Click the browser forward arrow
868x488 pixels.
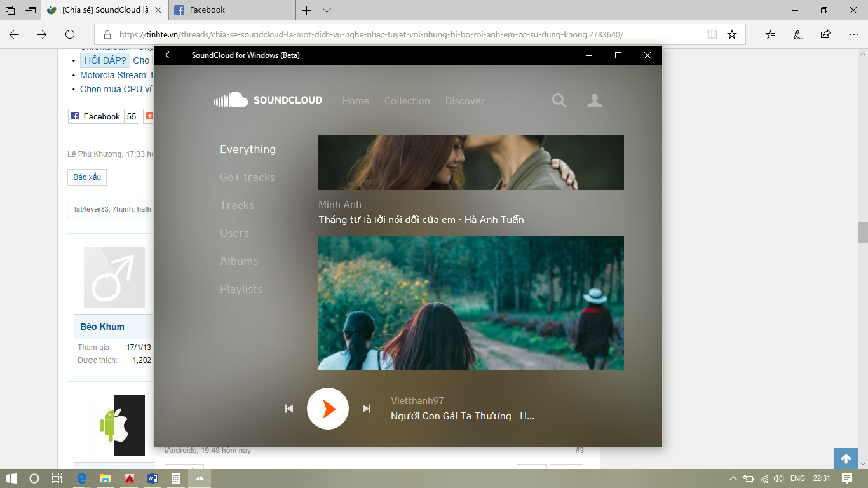pos(42,34)
